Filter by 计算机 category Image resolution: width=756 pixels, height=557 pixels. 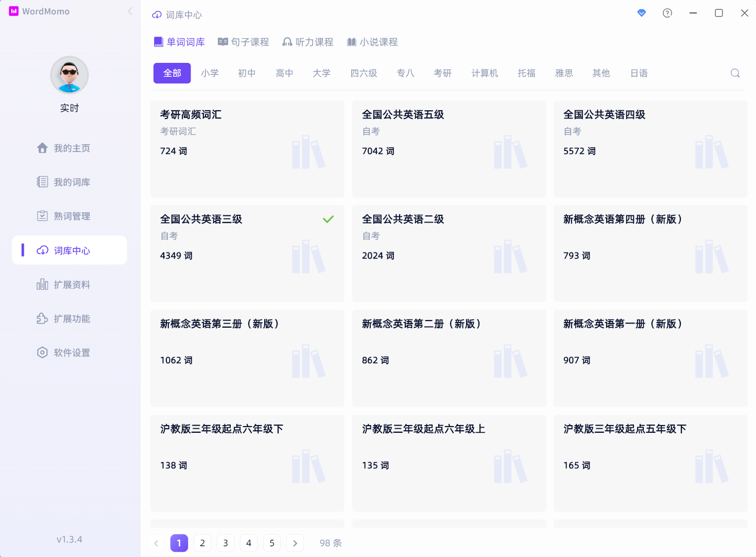click(x=485, y=73)
